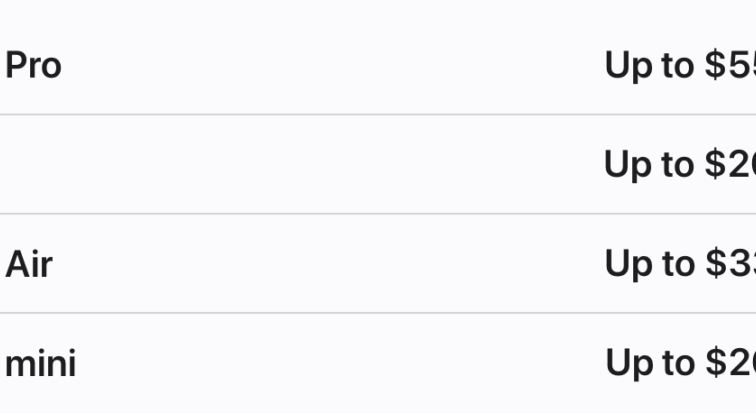Click the divider line above the mini row

coord(378,313)
